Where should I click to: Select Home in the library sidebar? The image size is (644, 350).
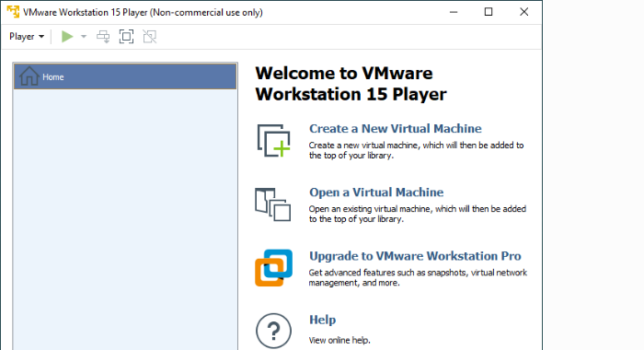point(125,76)
